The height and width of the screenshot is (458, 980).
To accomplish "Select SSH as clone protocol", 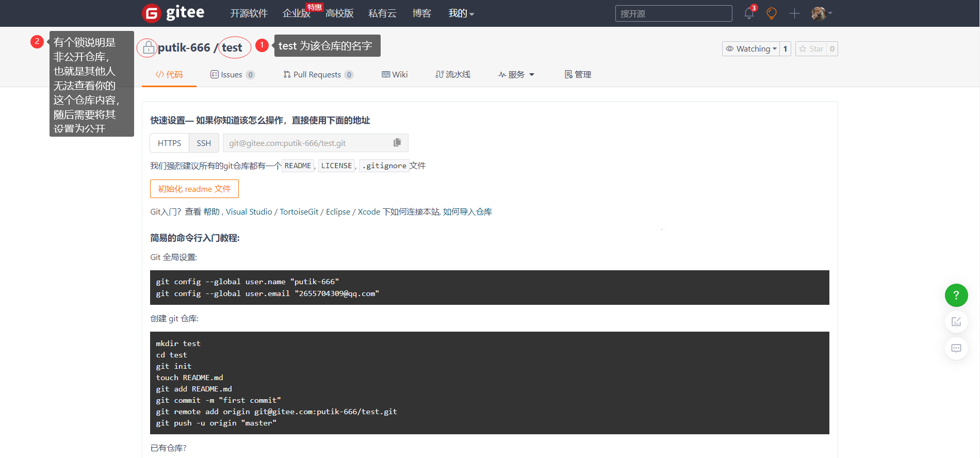I will point(204,143).
